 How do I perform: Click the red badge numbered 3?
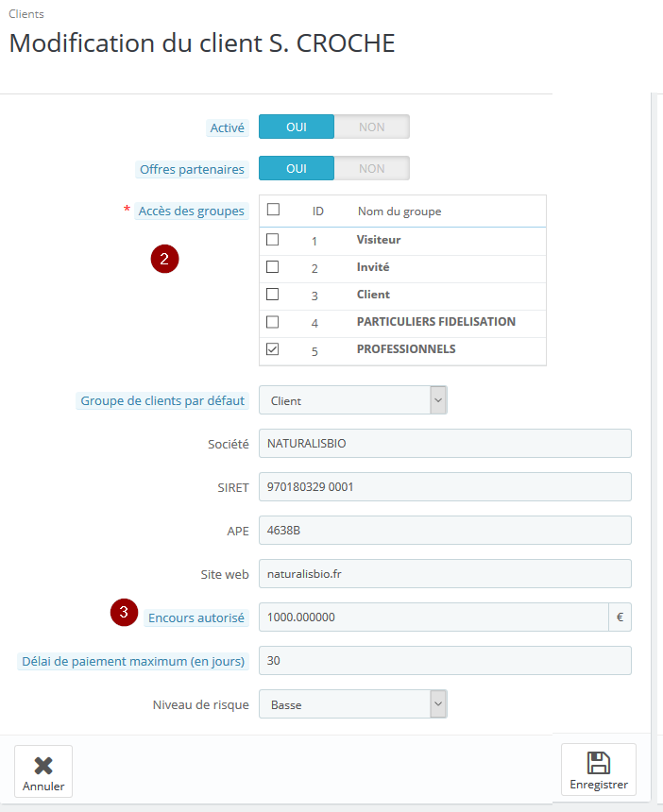click(124, 612)
